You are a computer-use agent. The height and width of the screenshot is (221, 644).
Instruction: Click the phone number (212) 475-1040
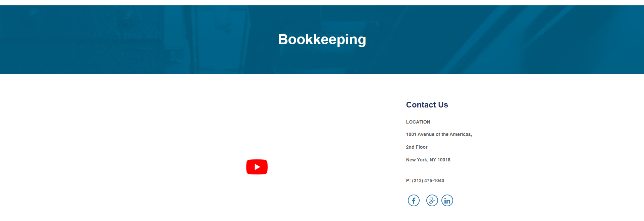(x=428, y=180)
